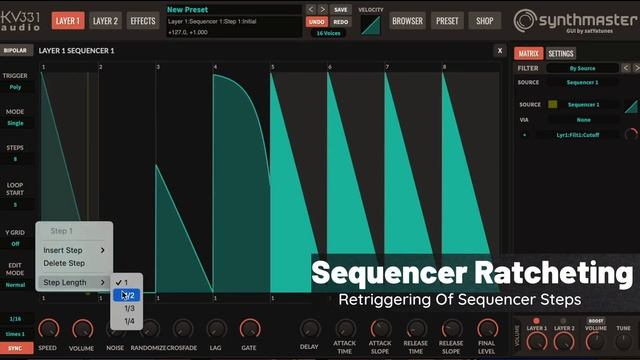Click the UNDO button
The height and width of the screenshot is (360, 640).
(x=317, y=22)
